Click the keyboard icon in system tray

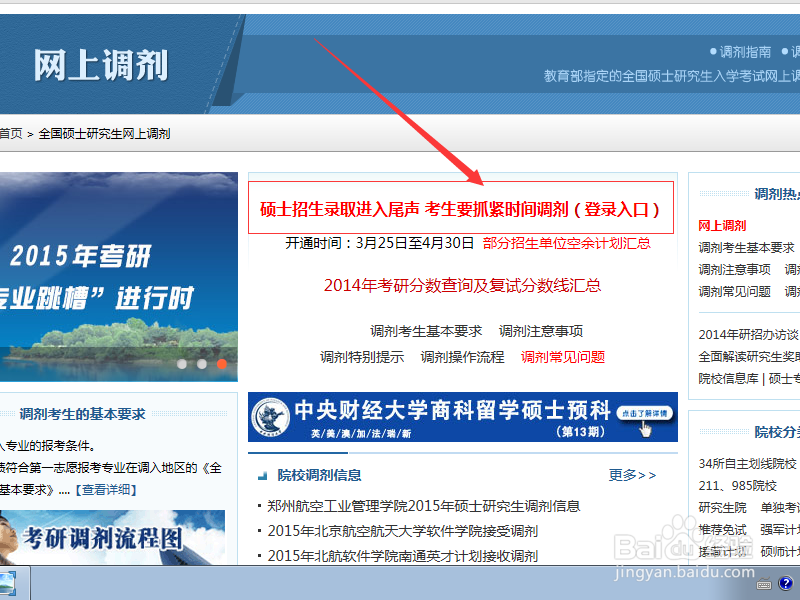coord(764,584)
